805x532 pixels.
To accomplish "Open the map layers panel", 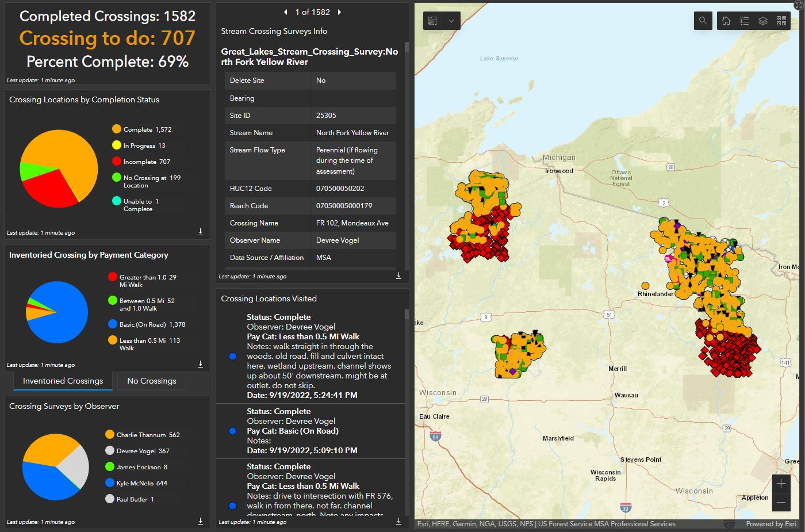I will tap(763, 21).
